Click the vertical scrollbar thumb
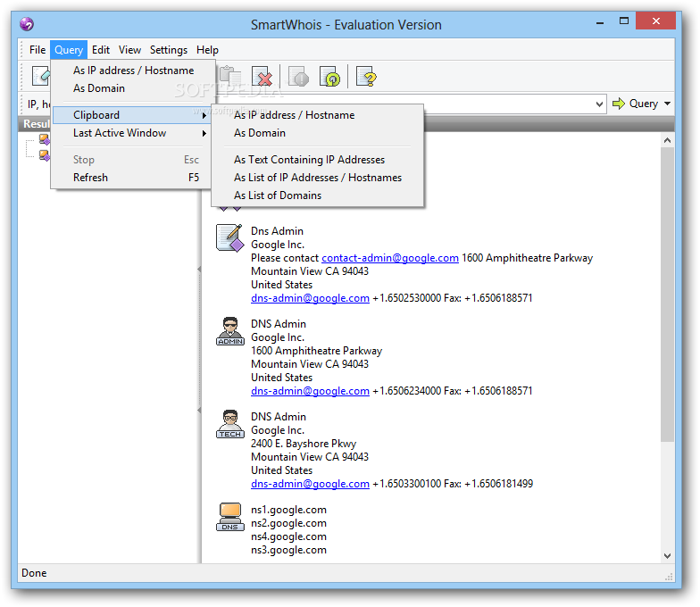 (x=668, y=295)
